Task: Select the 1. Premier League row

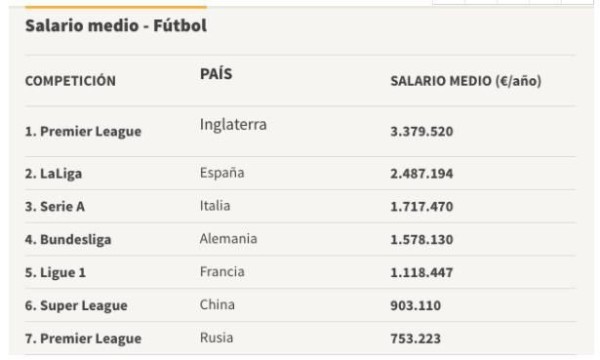Action: pyautogui.click(x=300, y=131)
